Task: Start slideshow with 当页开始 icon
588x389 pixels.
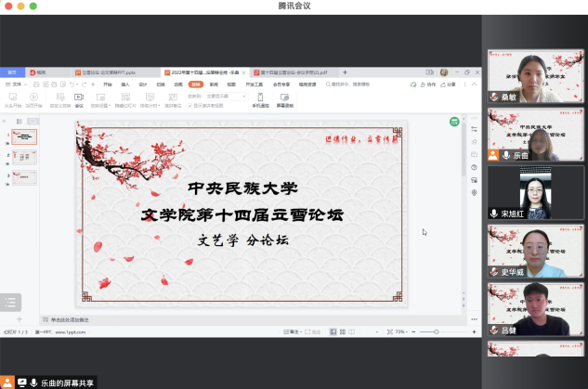Action: [34, 97]
